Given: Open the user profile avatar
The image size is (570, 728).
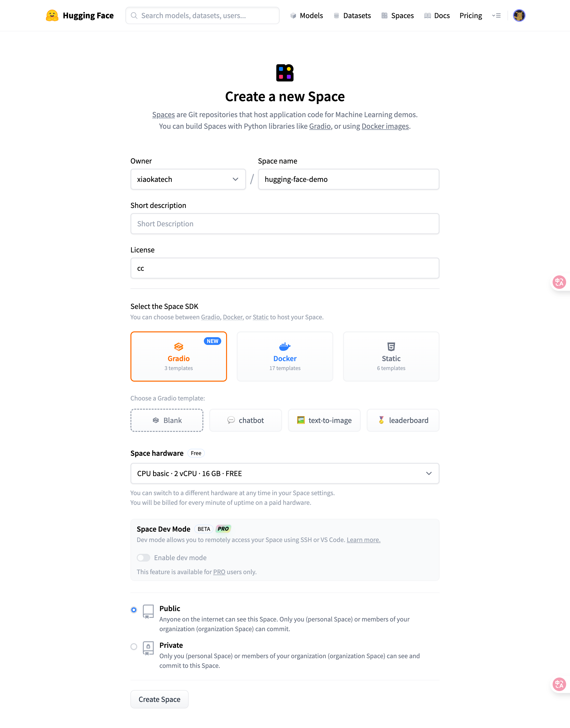Looking at the screenshot, I should (x=519, y=15).
